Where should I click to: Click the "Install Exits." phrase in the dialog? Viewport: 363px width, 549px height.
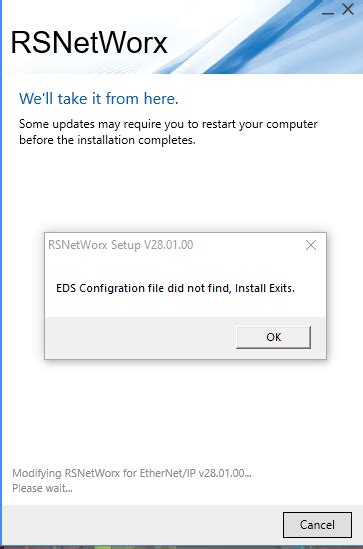click(265, 288)
